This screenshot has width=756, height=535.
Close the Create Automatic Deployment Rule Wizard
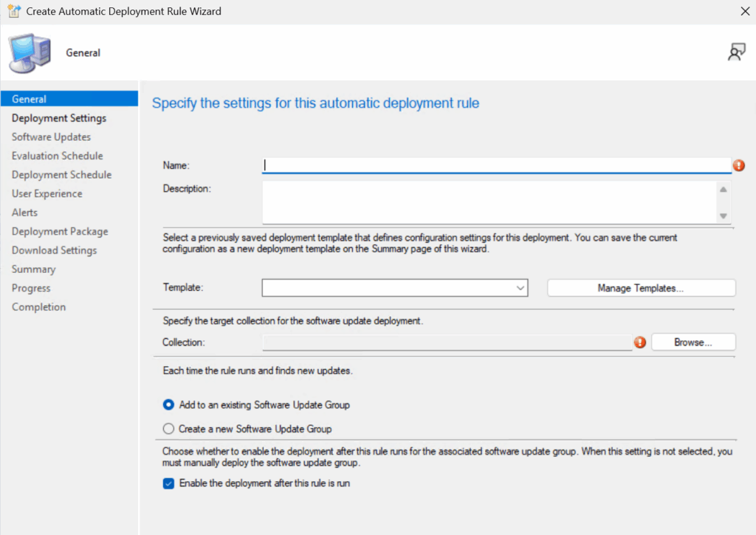point(744,11)
